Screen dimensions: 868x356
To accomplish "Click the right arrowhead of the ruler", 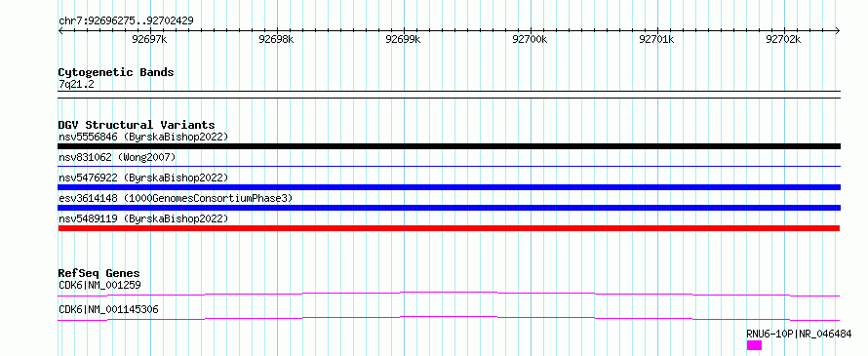I will point(838,30).
